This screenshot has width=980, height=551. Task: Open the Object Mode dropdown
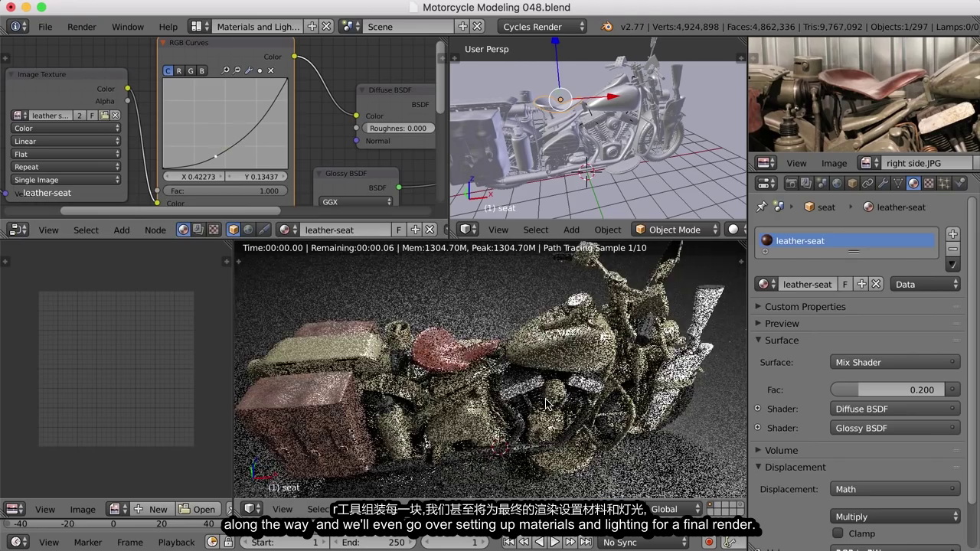point(677,230)
